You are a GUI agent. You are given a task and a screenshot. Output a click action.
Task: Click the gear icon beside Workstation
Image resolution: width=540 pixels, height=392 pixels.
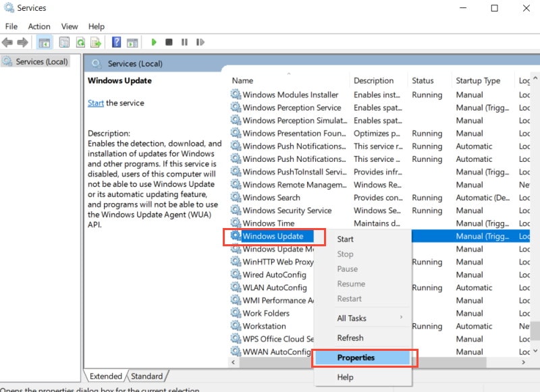pyautogui.click(x=236, y=326)
